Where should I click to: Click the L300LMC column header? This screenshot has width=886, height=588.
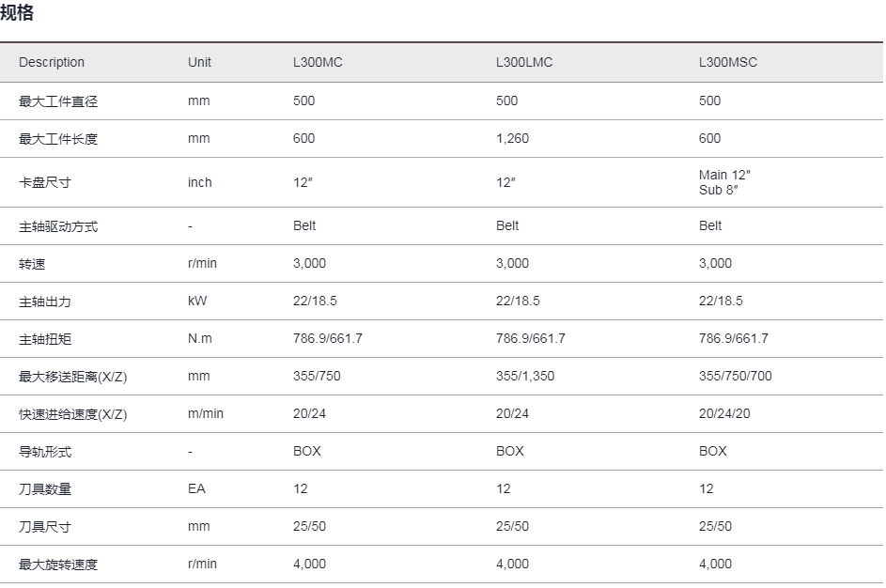[524, 62]
